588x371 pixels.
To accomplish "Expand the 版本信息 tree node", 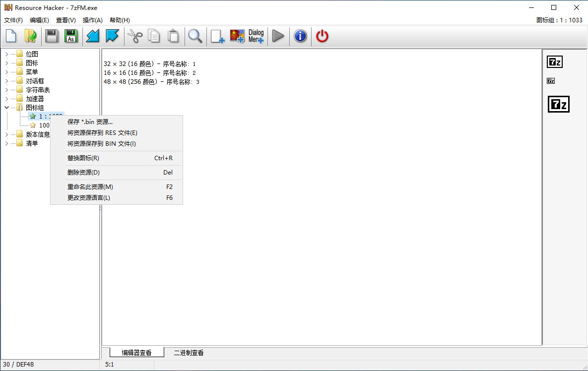I will coord(6,134).
